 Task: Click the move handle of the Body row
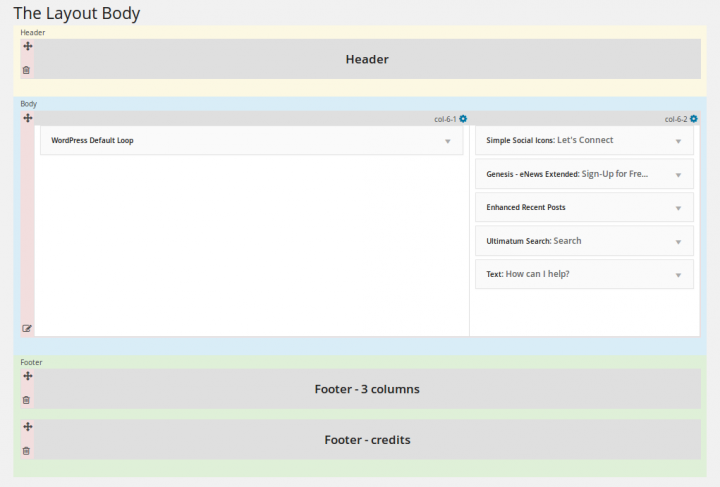click(28, 118)
